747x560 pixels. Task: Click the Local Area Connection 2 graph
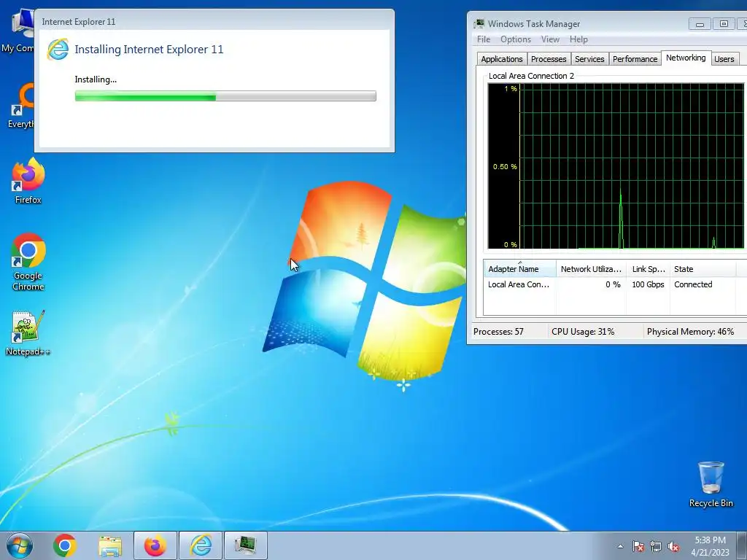(616, 166)
